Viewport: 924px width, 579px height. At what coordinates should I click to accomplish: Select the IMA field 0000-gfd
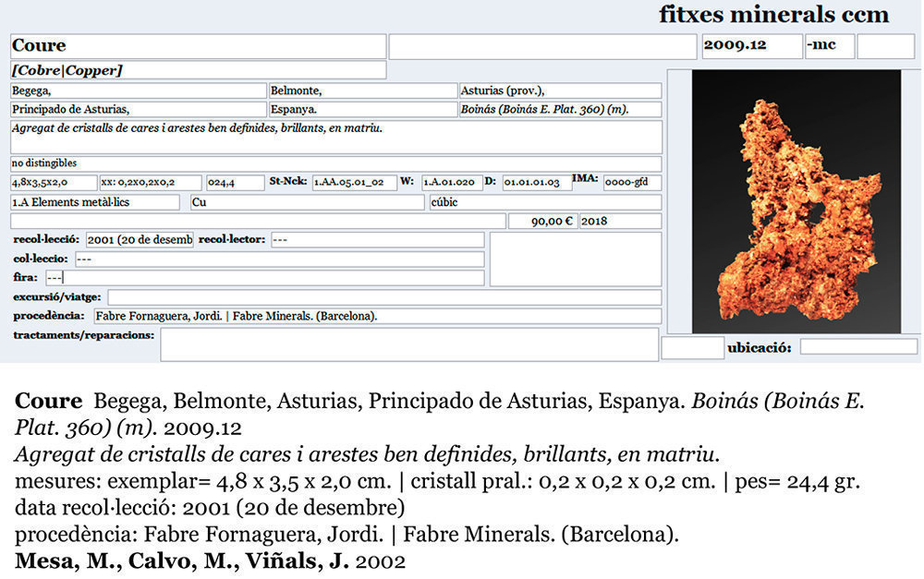tap(632, 183)
